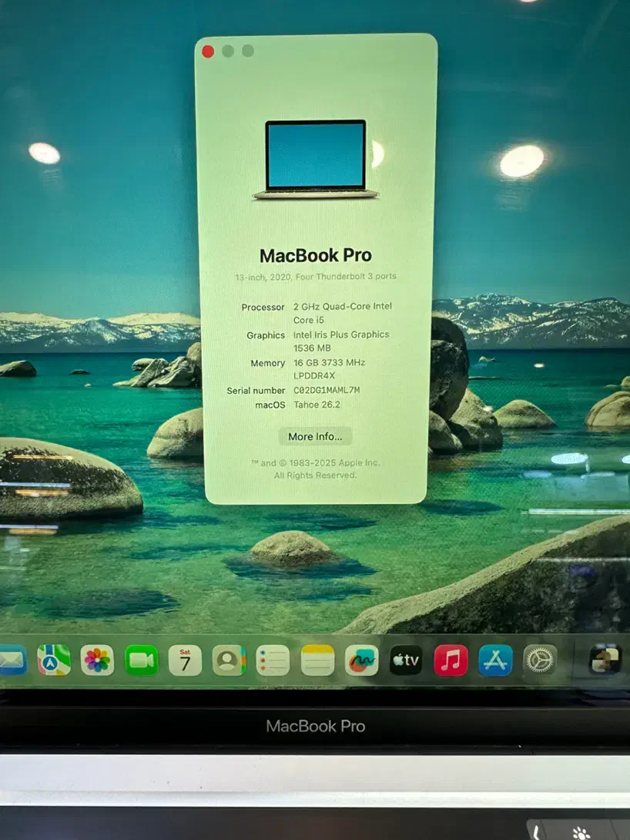The width and height of the screenshot is (630, 840).
Task: Click the MacBook Pro laptop image
Action: [x=315, y=156]
